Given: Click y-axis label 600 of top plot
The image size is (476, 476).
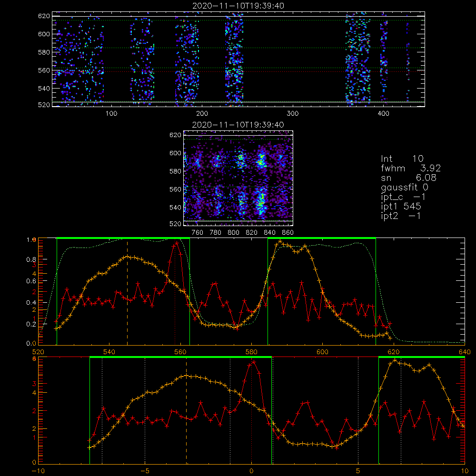Looking at the screenshot, I should [44, 34].
